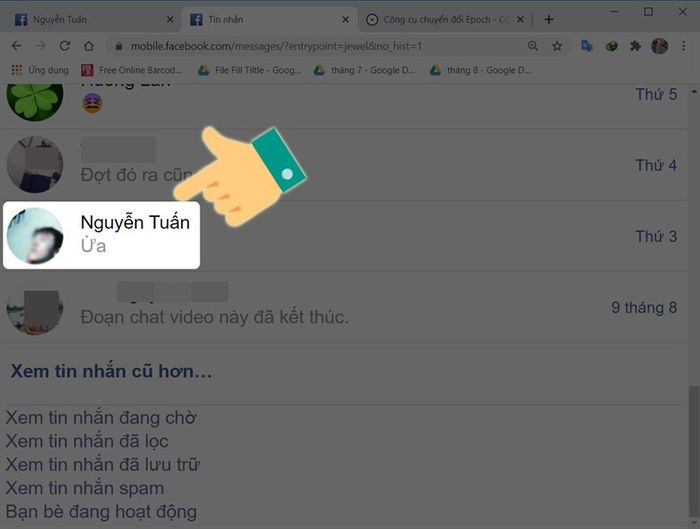This screenshot has height=529, width=700.
Task: Go back with the back arrow
Action: 17,46
